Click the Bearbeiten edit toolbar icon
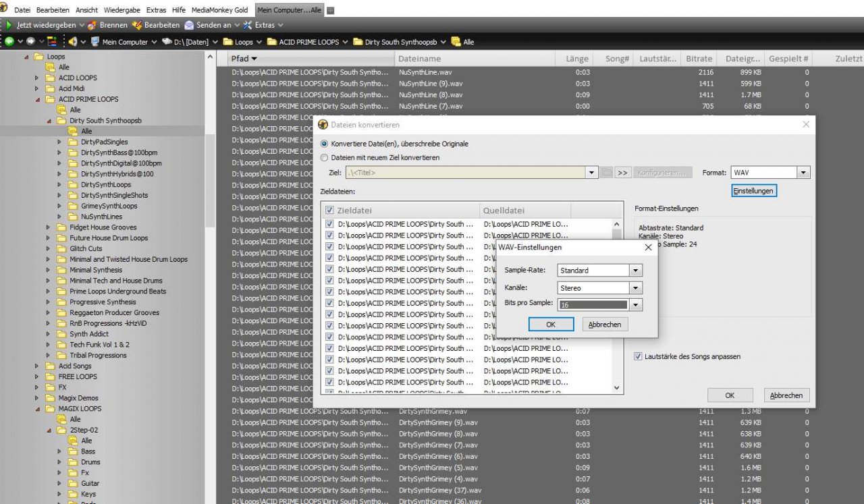Image resolution: width=864 pixels, height=504 pixels. [137, 25]
